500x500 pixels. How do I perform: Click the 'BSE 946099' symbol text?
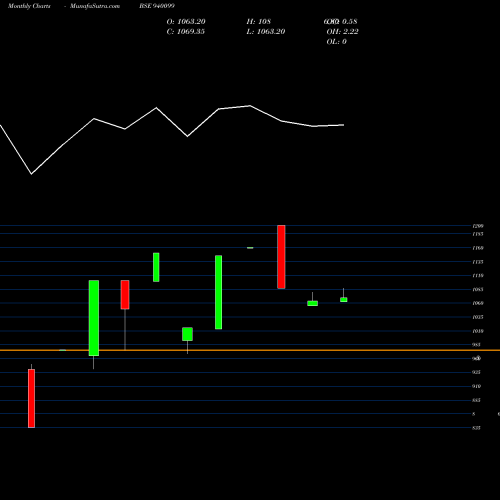[157, 6]
